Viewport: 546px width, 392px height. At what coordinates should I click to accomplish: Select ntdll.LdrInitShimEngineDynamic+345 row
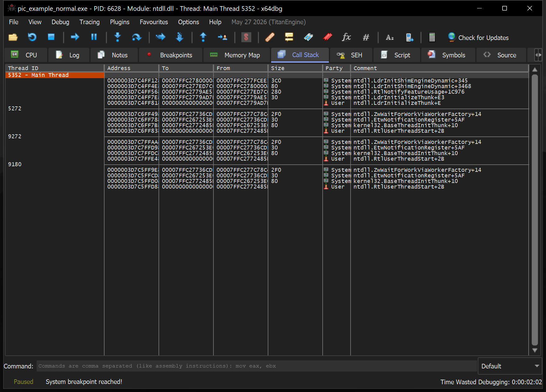(410, 81)
